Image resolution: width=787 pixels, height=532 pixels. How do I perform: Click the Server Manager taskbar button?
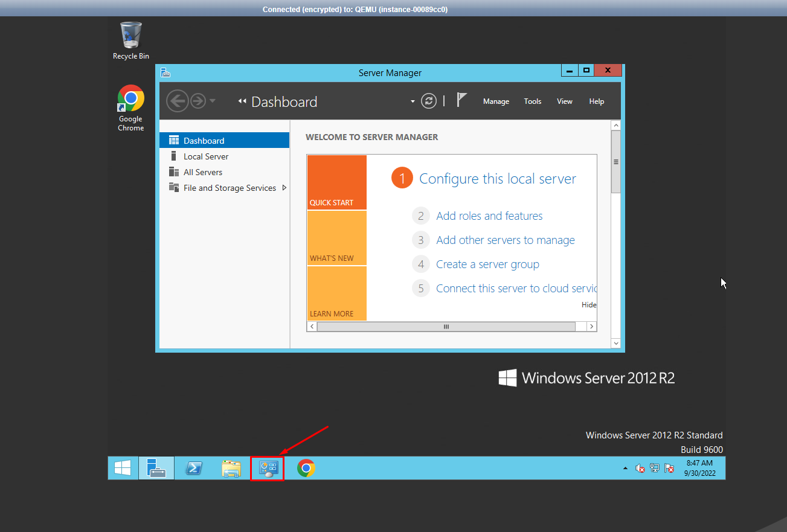coord(156,469)
